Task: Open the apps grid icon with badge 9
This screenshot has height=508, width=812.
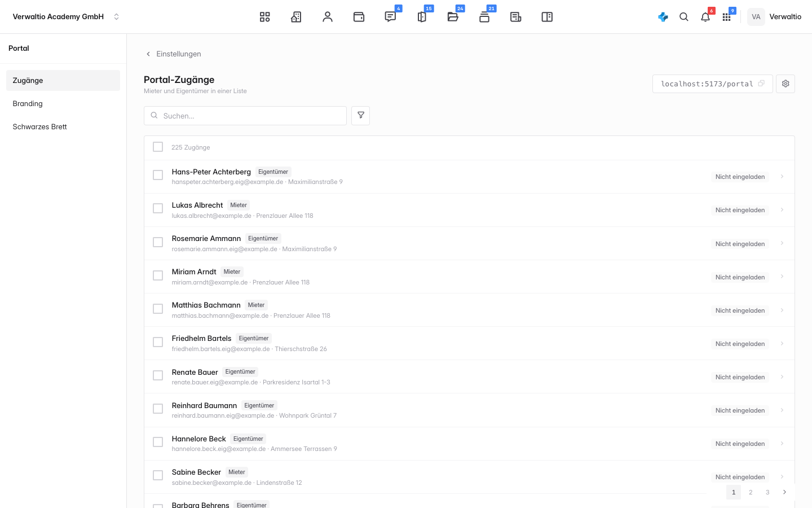Action: 726,17
